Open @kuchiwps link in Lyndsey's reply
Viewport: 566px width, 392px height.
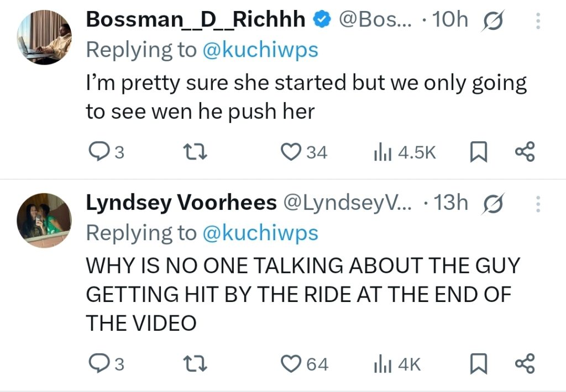click(260, 233)
